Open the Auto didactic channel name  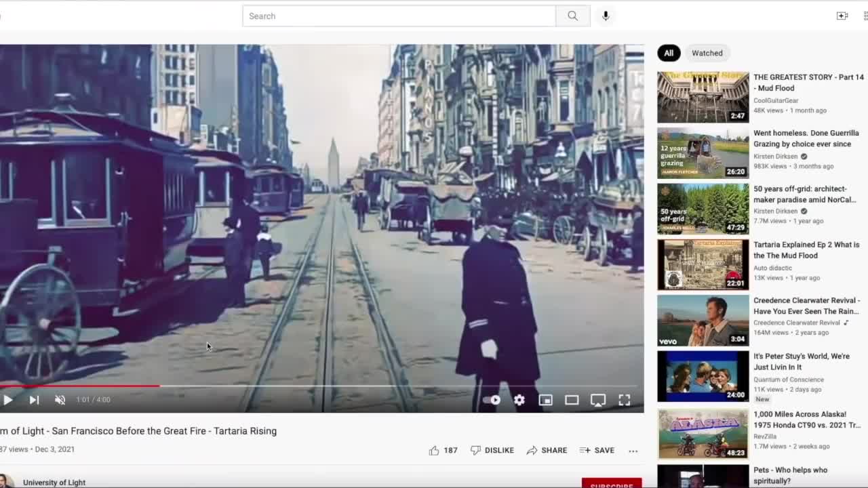(x=773, y=268)
